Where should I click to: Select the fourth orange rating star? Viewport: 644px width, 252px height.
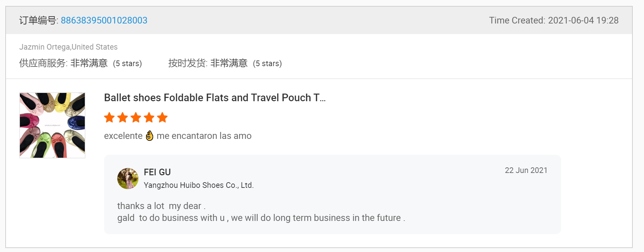pyautogui.click(x=149, y=117)
